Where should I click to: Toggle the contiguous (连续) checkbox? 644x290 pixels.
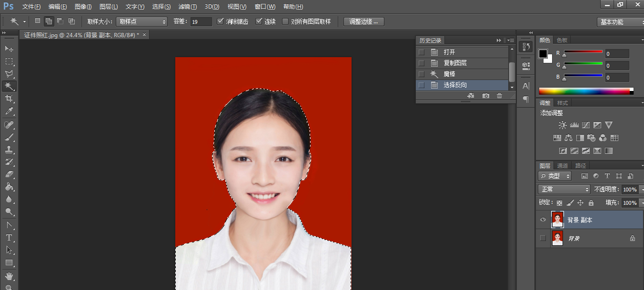tap(259, 21)
